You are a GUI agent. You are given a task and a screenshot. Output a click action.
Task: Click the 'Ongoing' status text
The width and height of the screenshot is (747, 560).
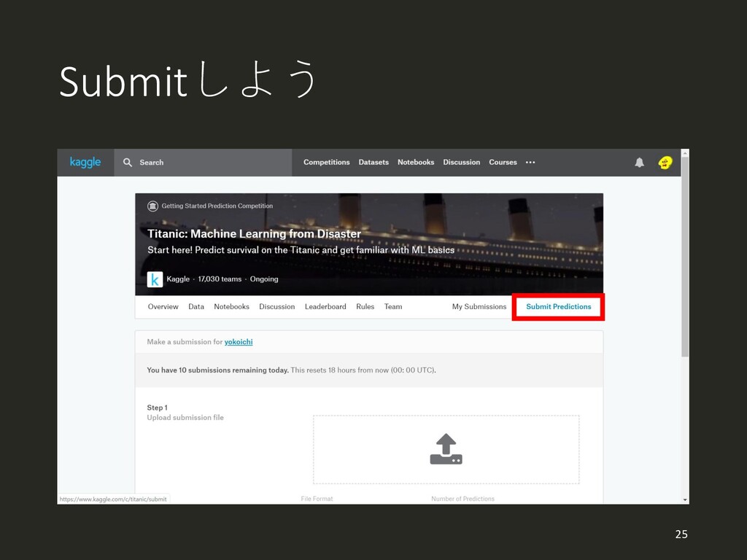264,279
